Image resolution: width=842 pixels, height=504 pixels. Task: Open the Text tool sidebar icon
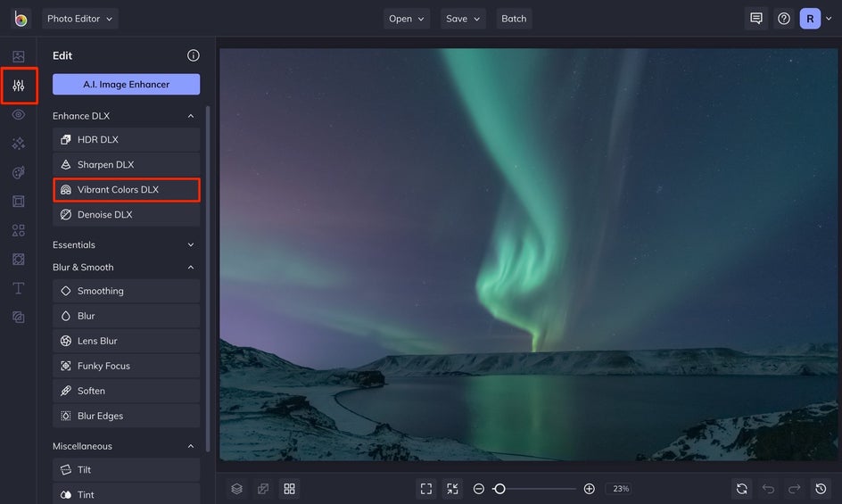(x=18, y=288)
